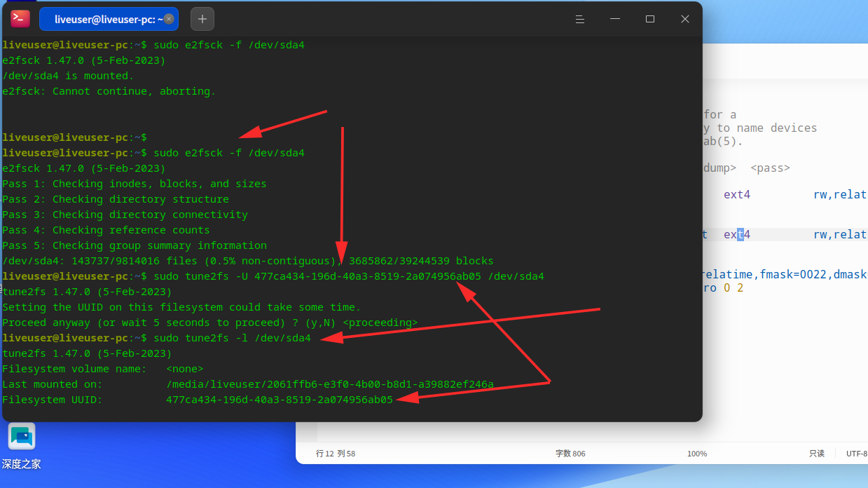Click the 'Filesystem UUID' output line
This screenshot has height=488, width=868.
point(198,400)
